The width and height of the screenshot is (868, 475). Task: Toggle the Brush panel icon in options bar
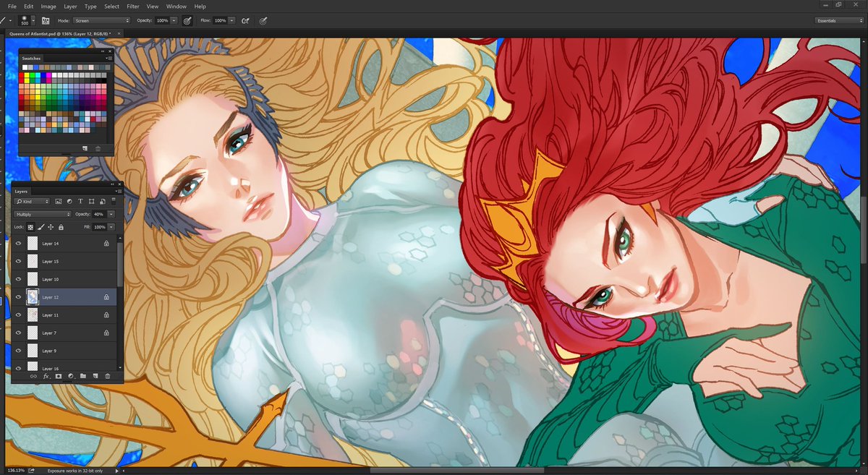tap(46, 21)
